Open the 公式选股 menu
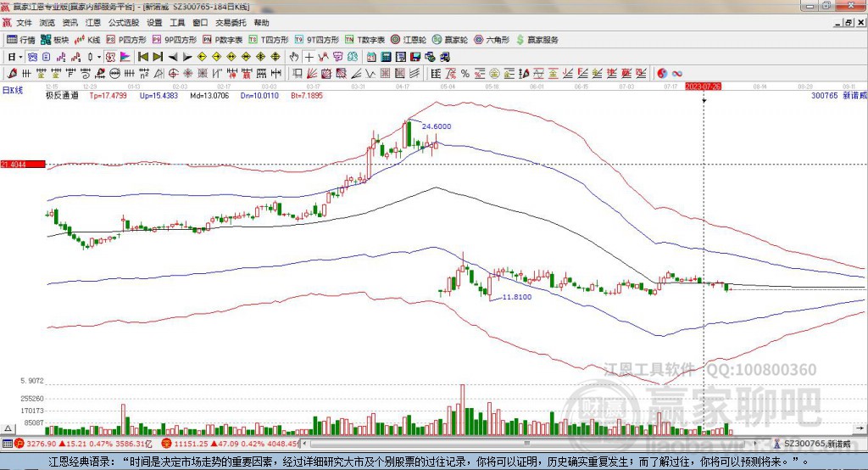The width and height of the screenshot is (868, 470). tap(124, 23)
